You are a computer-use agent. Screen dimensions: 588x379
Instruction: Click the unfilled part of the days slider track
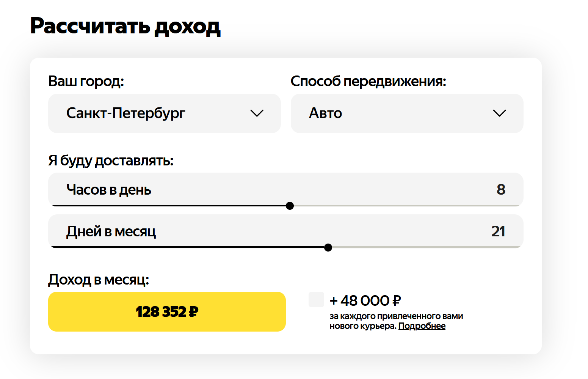pyautogui.click(x=425, y=247)
